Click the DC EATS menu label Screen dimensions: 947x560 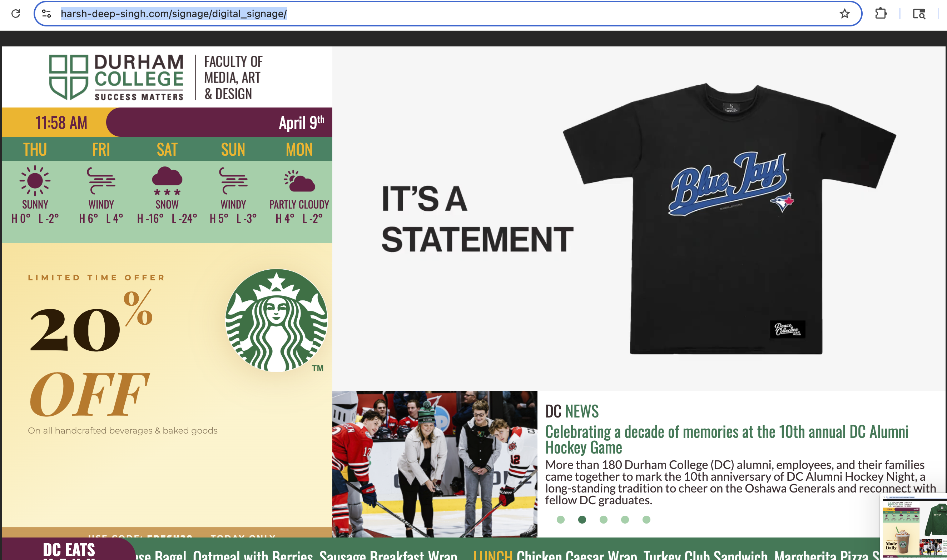(x=69, y=549)
